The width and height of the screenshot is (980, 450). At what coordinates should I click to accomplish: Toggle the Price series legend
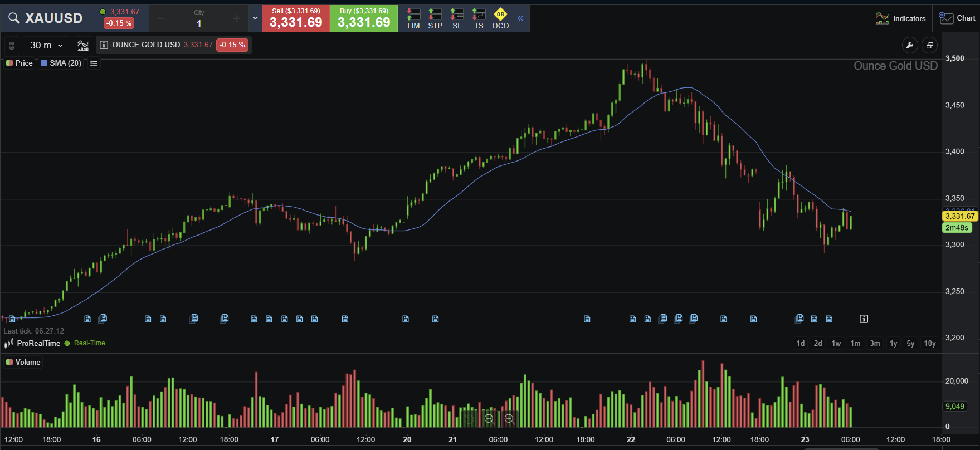tap(19, 63)
